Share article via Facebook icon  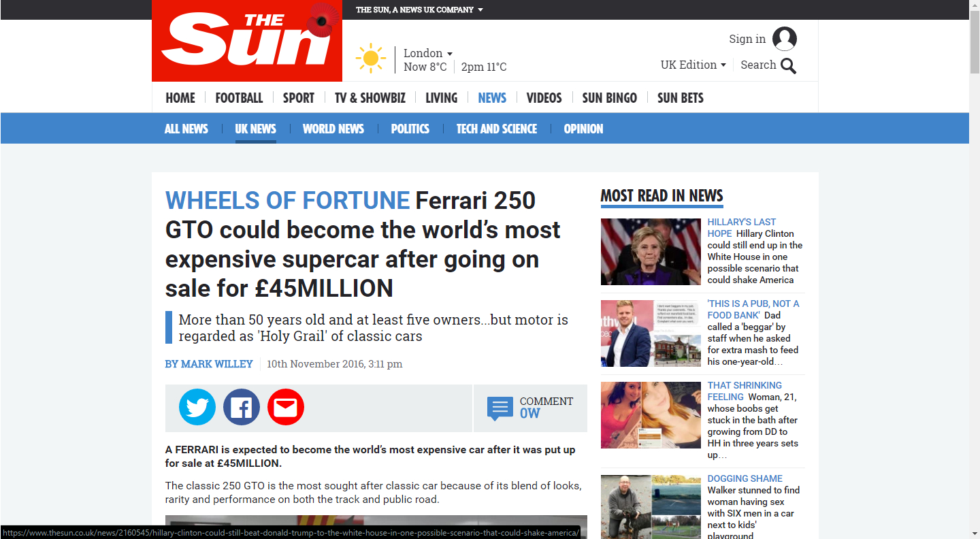click(x=242, y=408)
